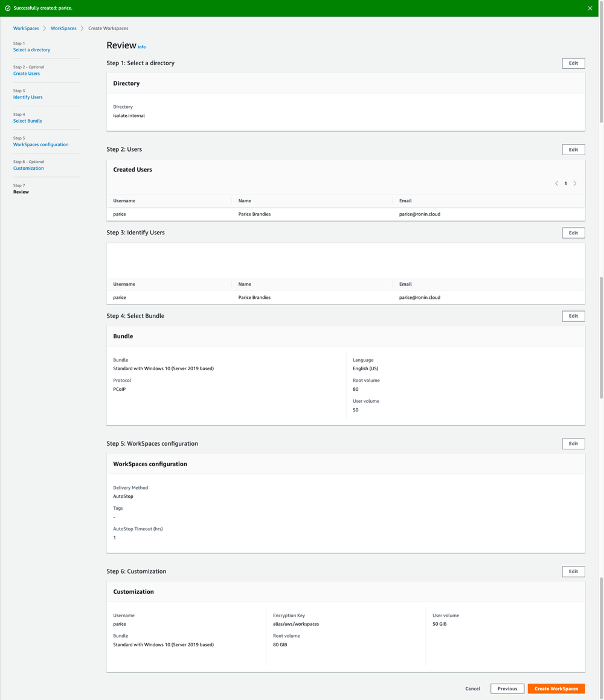Edit Step 2: Users

(x=573, y=149)
